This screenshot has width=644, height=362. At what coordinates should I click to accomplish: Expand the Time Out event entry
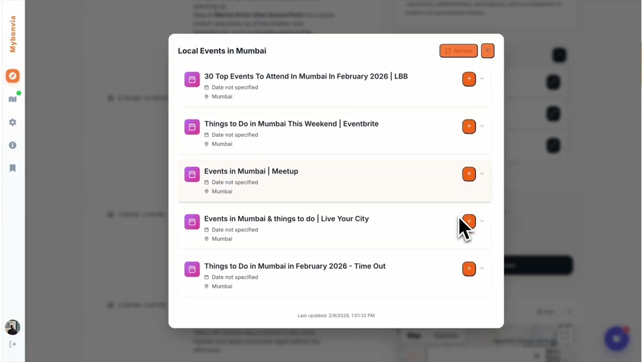coord(482,268)
